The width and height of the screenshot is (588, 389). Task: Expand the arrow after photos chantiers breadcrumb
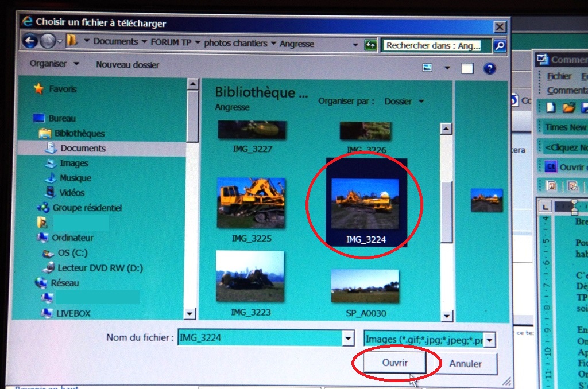[x=273, y=44]
